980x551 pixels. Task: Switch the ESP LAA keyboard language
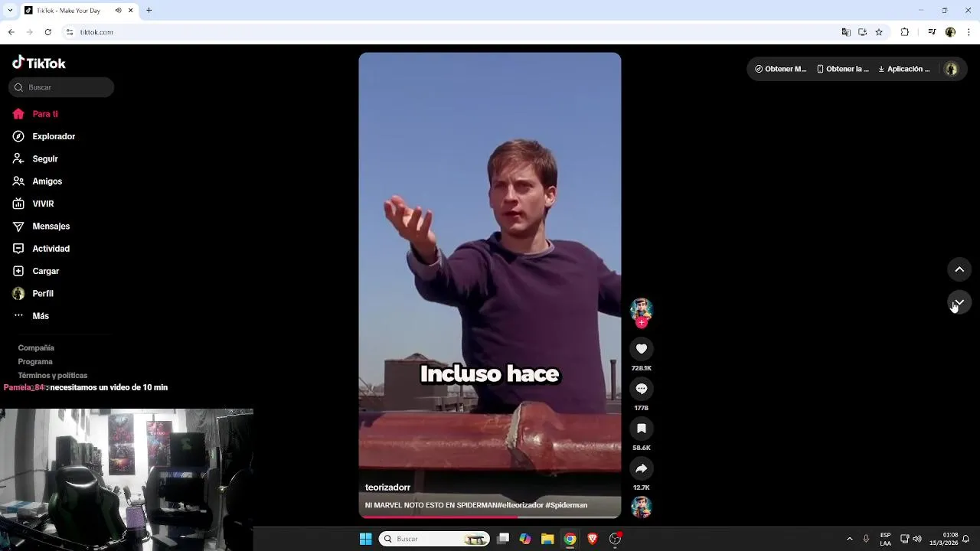(885, 539)
